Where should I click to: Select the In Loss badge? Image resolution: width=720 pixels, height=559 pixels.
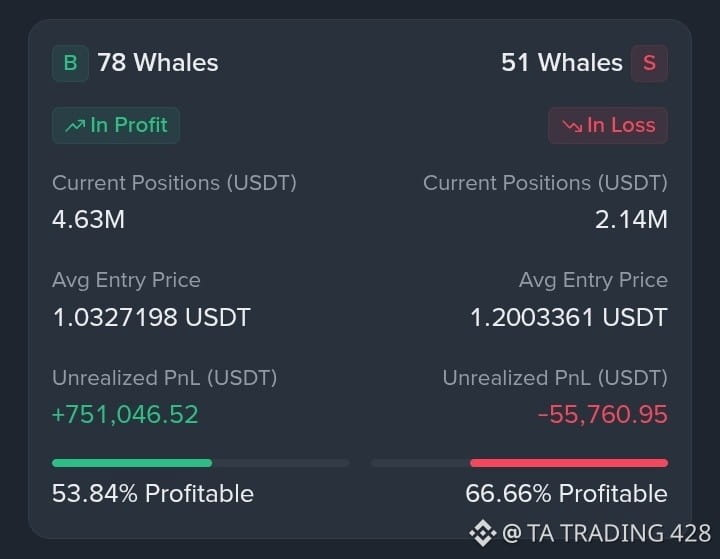(608, 125)
